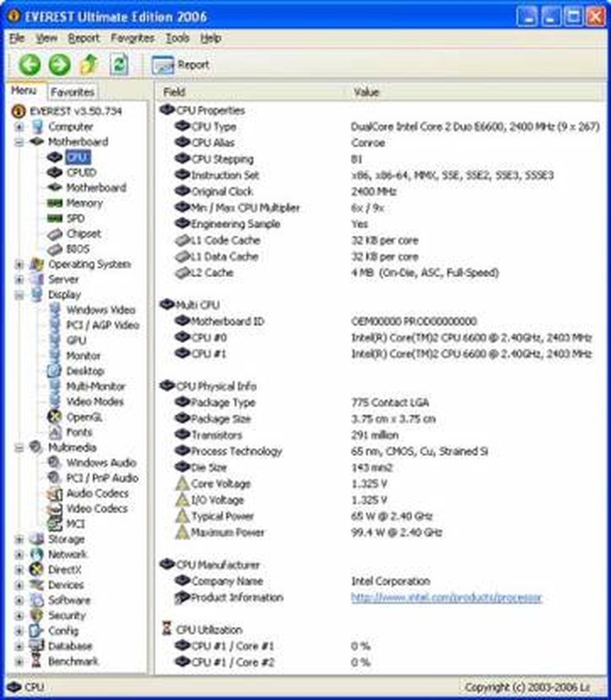The width and height of the screenshot is (611, 700).
Task: Open the GPU tree item
Action: (x=76, y=340)
